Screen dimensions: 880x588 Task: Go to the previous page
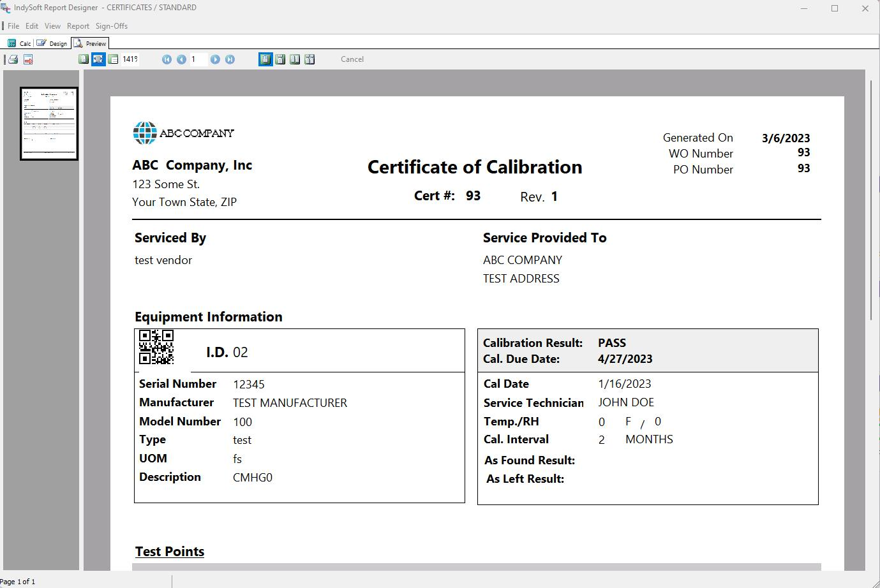181,59
